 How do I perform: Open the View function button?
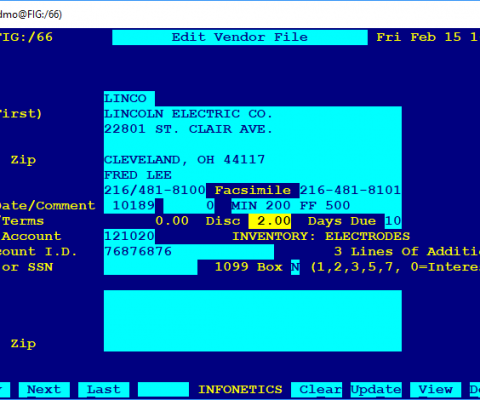coord(435,389)
